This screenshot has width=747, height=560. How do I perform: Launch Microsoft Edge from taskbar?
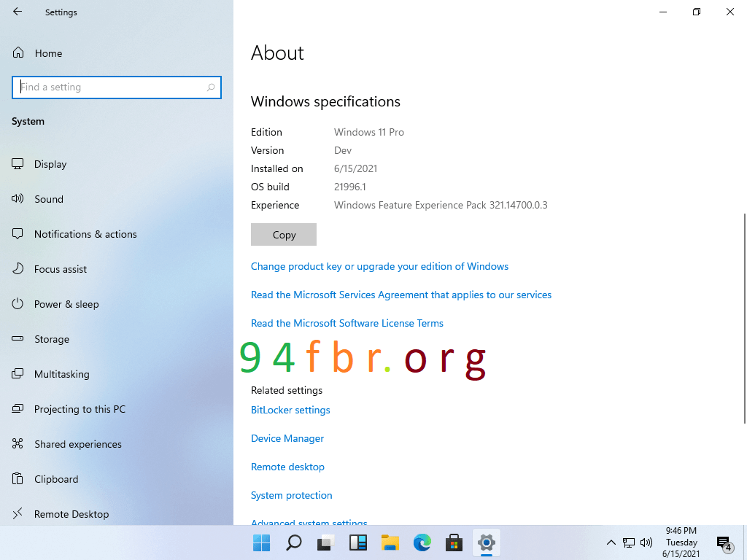pyautogui.click(x=422, y=542)
